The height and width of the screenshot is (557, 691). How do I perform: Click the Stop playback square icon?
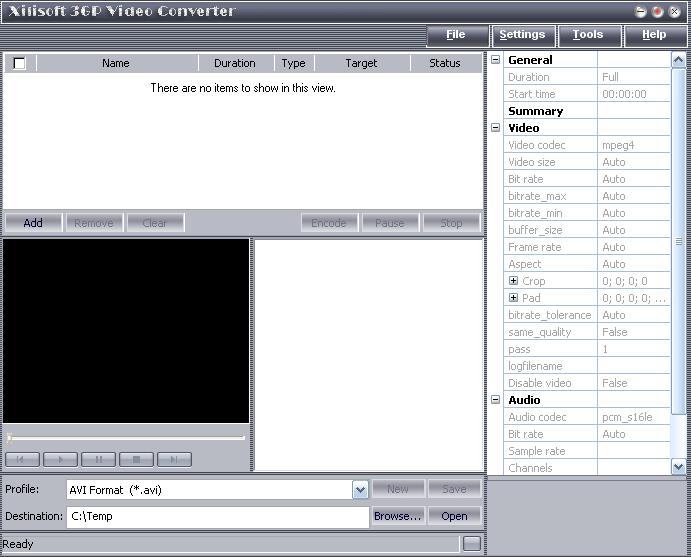tap(136, 459)
